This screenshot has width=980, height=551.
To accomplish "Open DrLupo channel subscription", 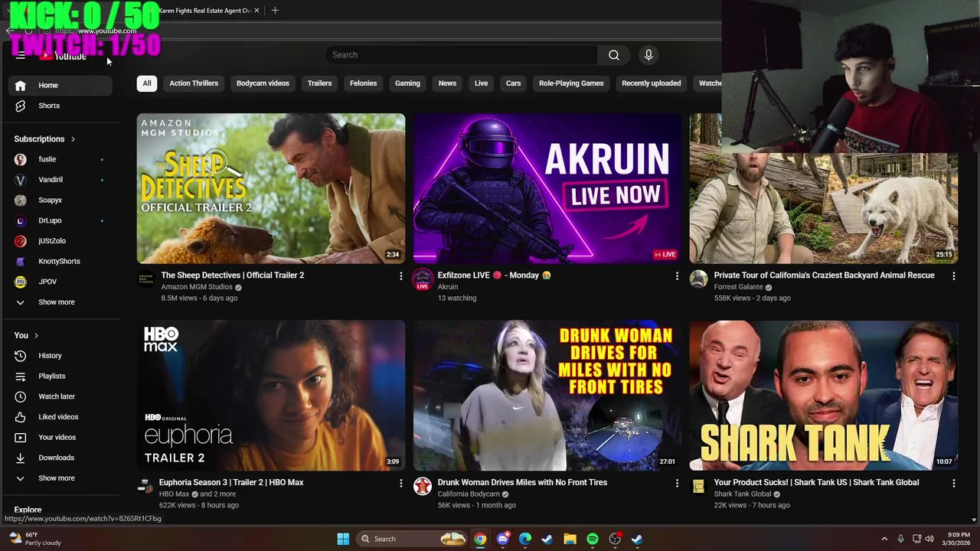I will 60,220.
